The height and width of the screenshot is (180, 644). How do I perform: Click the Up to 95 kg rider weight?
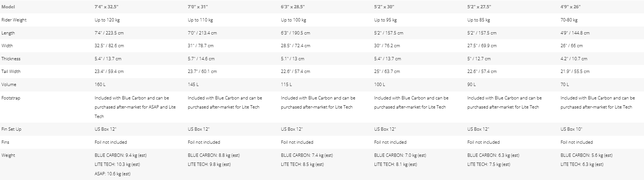(x=386, y=20)
